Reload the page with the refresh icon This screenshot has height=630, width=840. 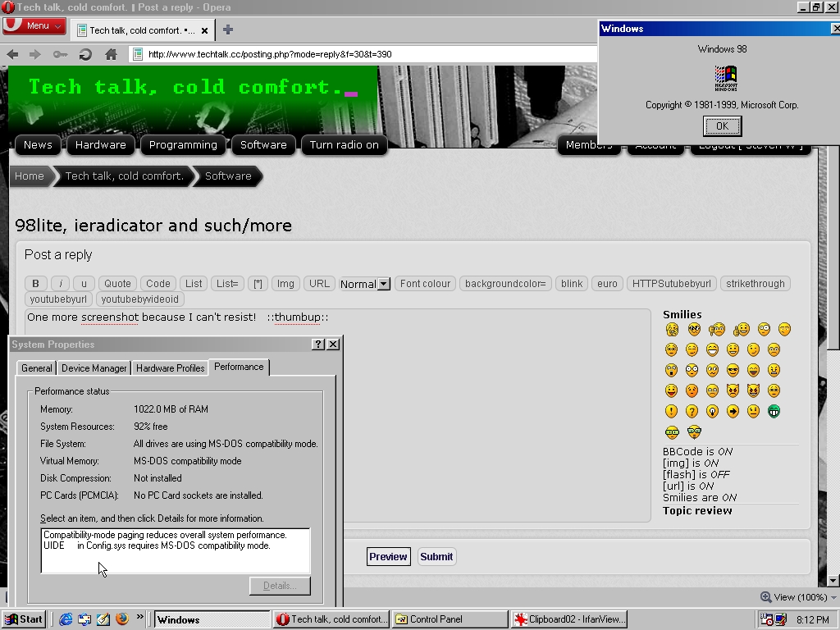[x=85, y=54]
